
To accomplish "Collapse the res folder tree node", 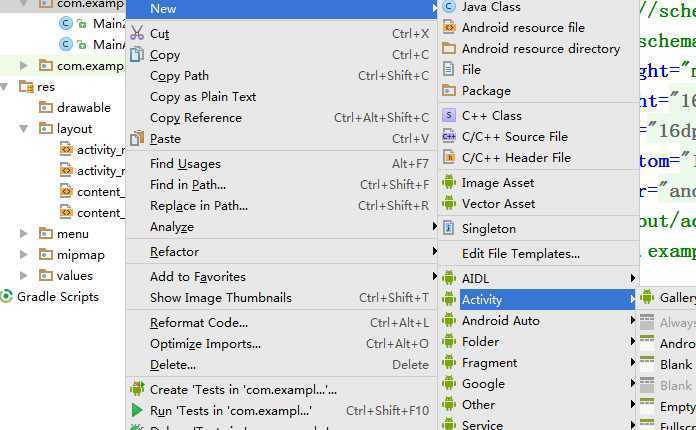I will pos(7,87).
